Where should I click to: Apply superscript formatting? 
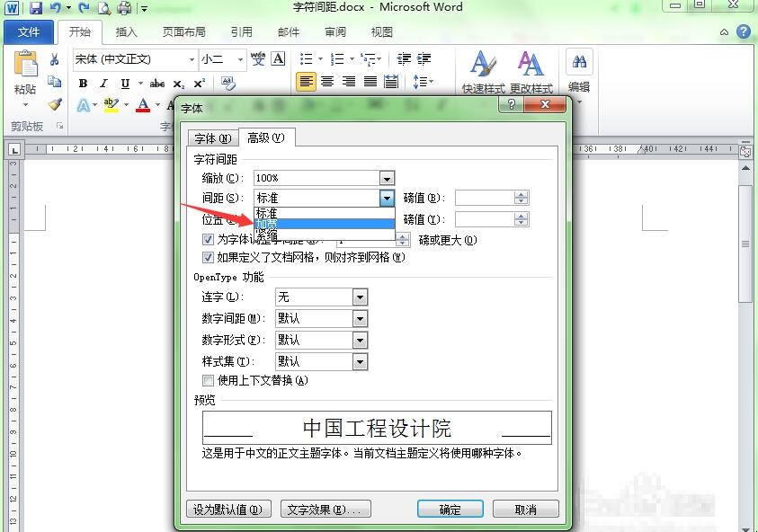click(197, 83)
